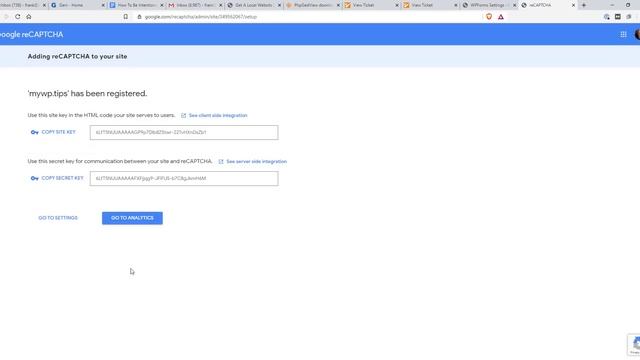Click the key icon beside Copy Secret Key
This screenshot has height=360, width=640.
pos(35,178)
